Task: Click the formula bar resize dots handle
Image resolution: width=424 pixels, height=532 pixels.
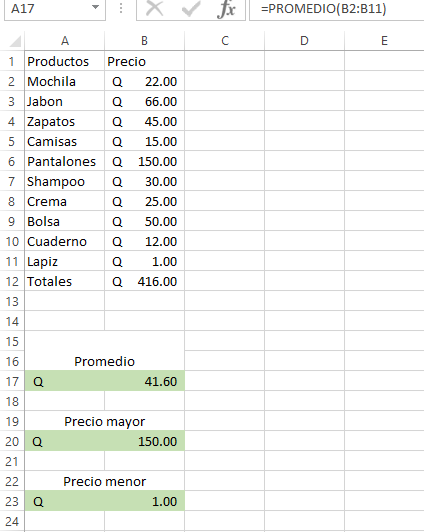Action: point(121,8)
